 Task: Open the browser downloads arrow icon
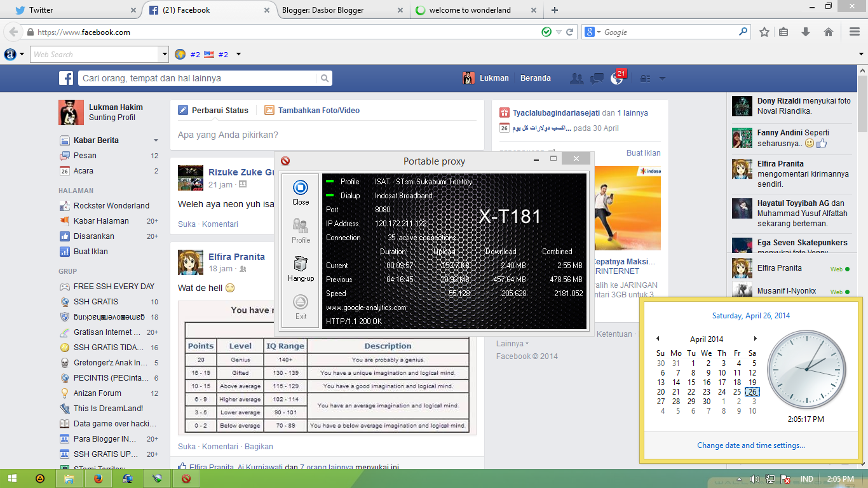[806, 32]
